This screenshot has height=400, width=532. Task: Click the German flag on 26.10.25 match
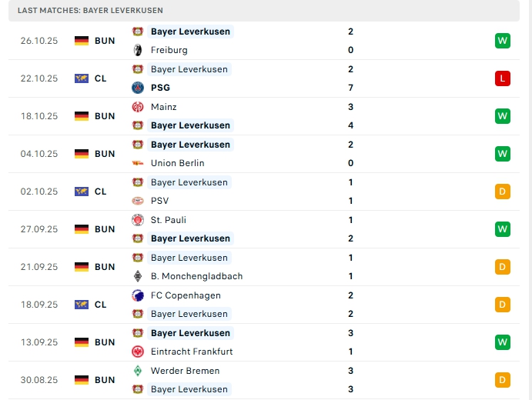point(82,41)
